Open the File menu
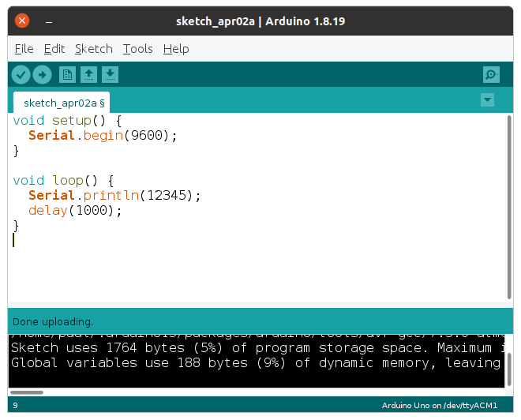Image resolution: width=521 pixels, height=420 pixels. click(x=24, y=49)
